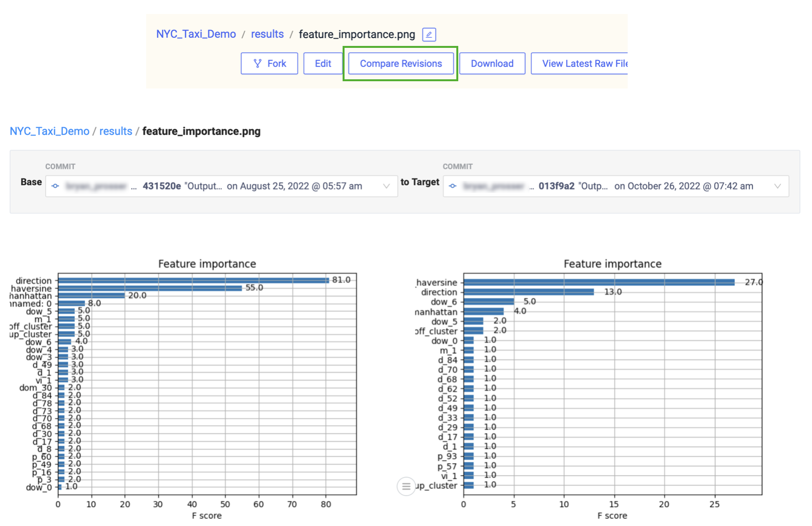Click the Edit button
This screenshot has height=526, width=812.
click(323, 63)
